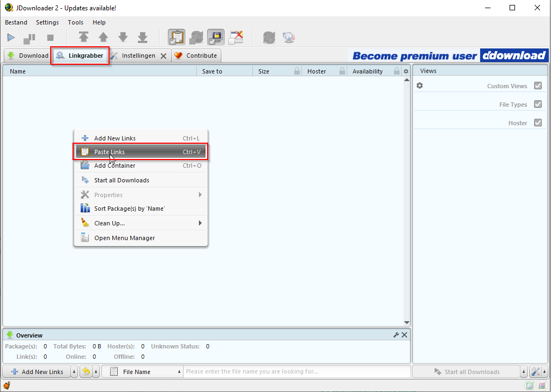Start all downloads with the Play icon
Viewport: 551px width, 392px height.
[x=11, y=37]
